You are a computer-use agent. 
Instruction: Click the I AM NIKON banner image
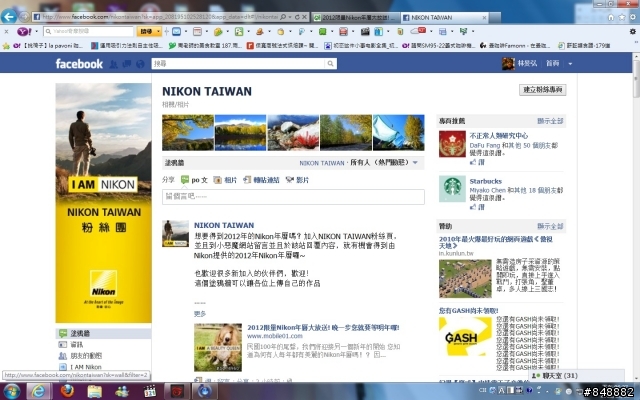pos(103,203)
